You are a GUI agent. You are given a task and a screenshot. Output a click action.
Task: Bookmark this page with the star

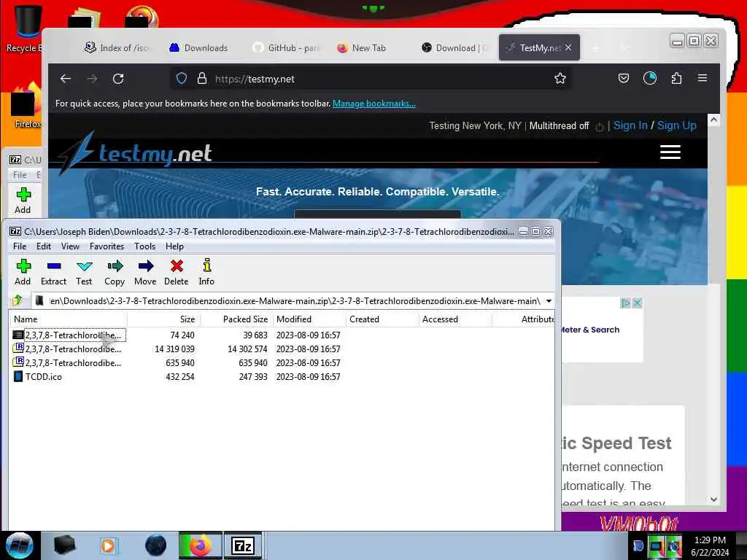(560, 79)
